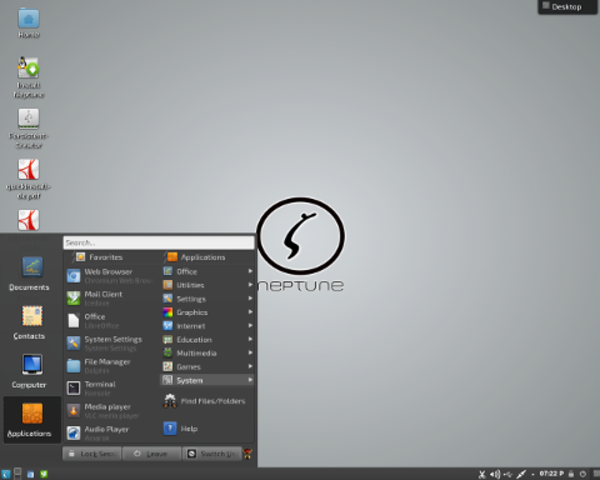
Task: Expand the Graphics category submenu
Action: click(207, 312)
